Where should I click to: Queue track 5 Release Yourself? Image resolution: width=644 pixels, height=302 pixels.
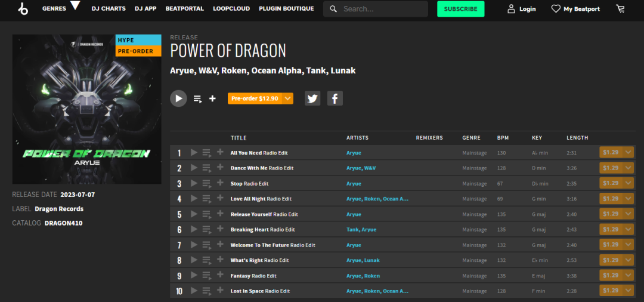207,215
